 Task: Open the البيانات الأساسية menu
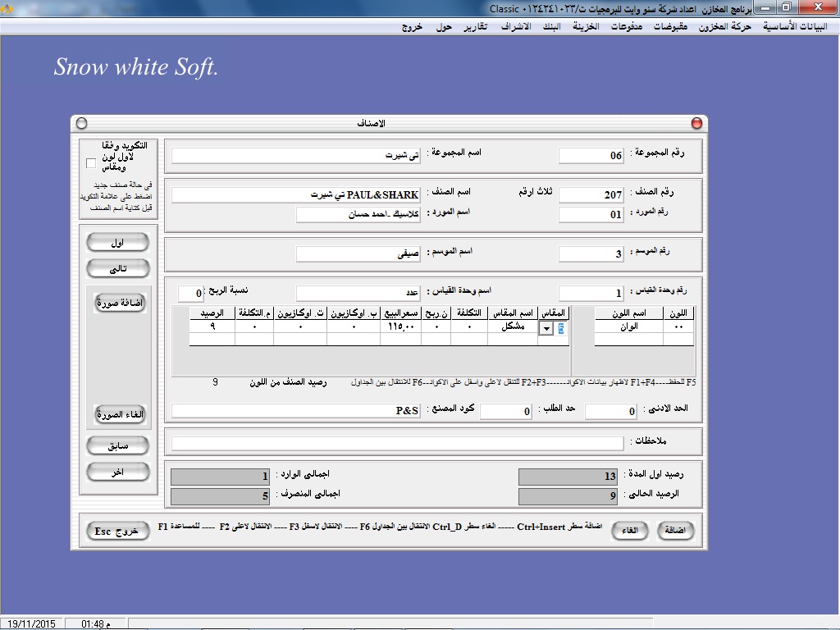pyautogui.click(x=795, y=26)
